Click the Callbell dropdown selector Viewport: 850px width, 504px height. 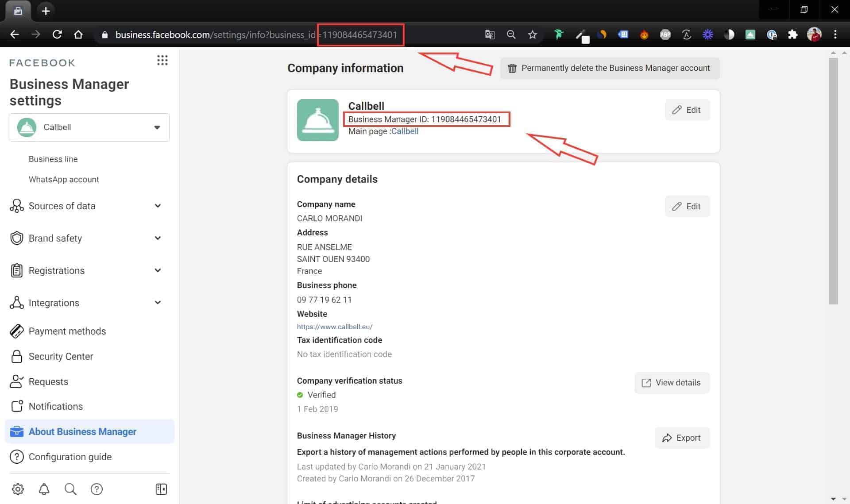[x=89, y=127]
